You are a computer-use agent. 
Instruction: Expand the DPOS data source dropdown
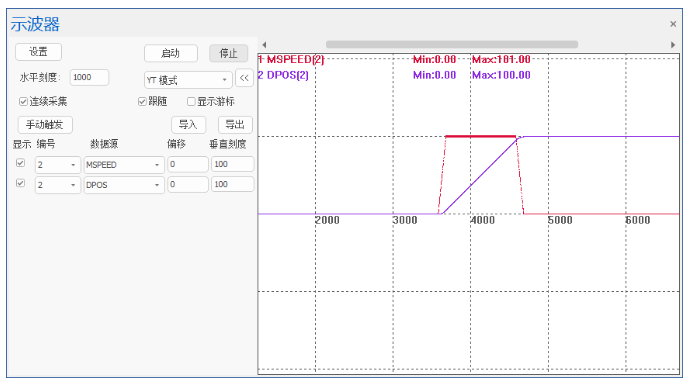pyautogui.click(x=124, y=185)
